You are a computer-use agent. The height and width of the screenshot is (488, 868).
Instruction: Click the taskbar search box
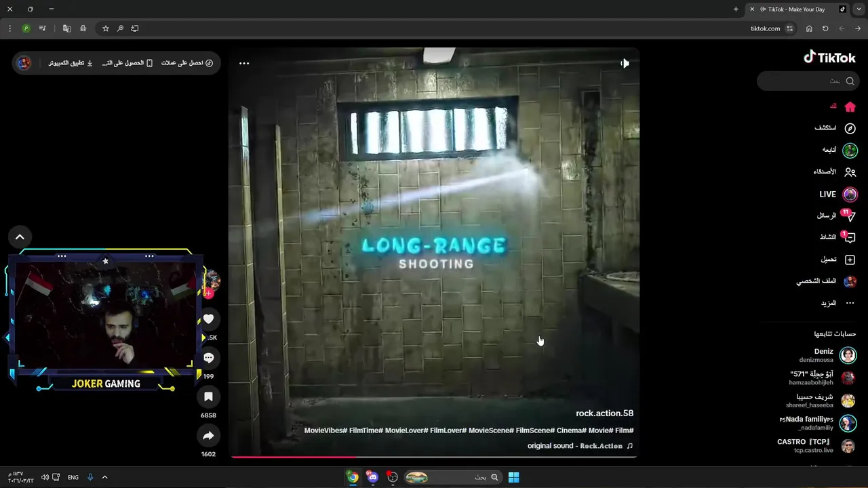click(x=453, y=477)
